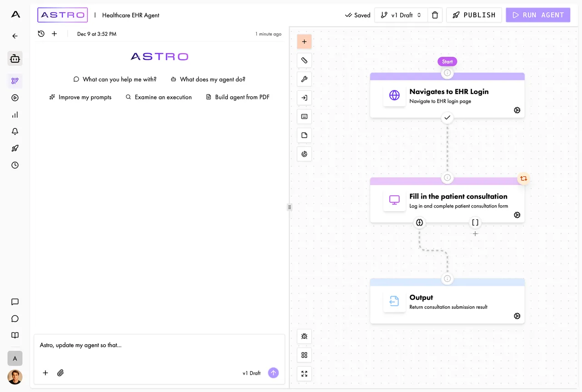Choose the "Build agent from PDF" suggestion
Screen dimensions: 582x392
point(238,97)
